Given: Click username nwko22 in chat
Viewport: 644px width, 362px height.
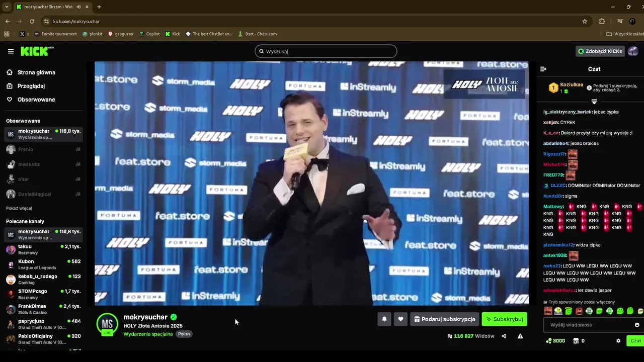Looking at the screenshot, I should point(551,266).
